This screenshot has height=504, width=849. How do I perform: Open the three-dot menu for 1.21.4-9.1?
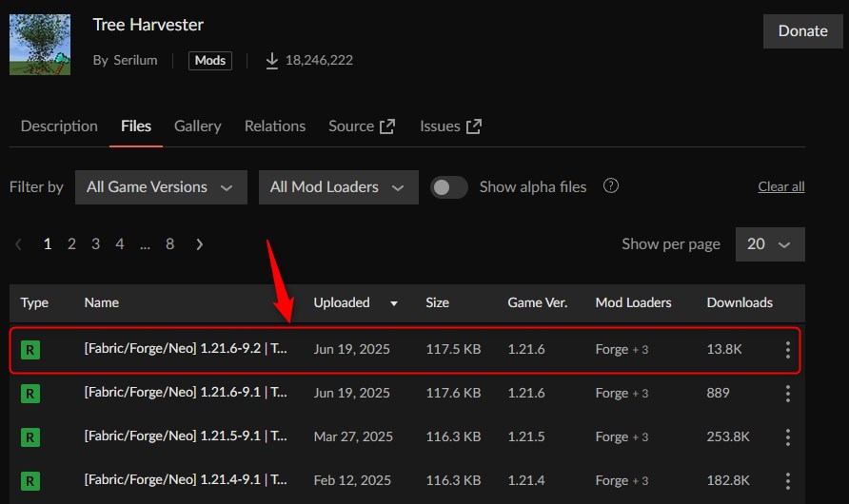pyautogui.click(x=788, y=481)
